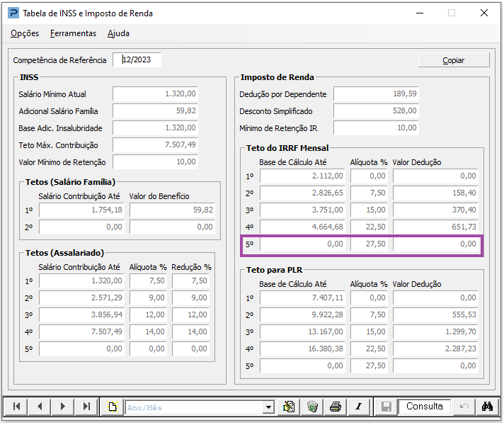The width and height of the screenshot is (504, 425).
Task: Click the Ano/Mês search text field
Action: tap(194, 407)
